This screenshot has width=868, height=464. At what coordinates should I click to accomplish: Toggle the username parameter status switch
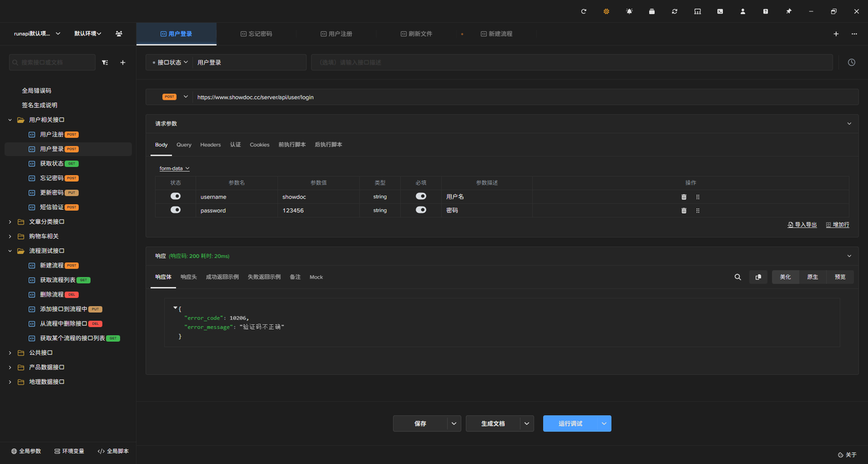click(176, 196)
